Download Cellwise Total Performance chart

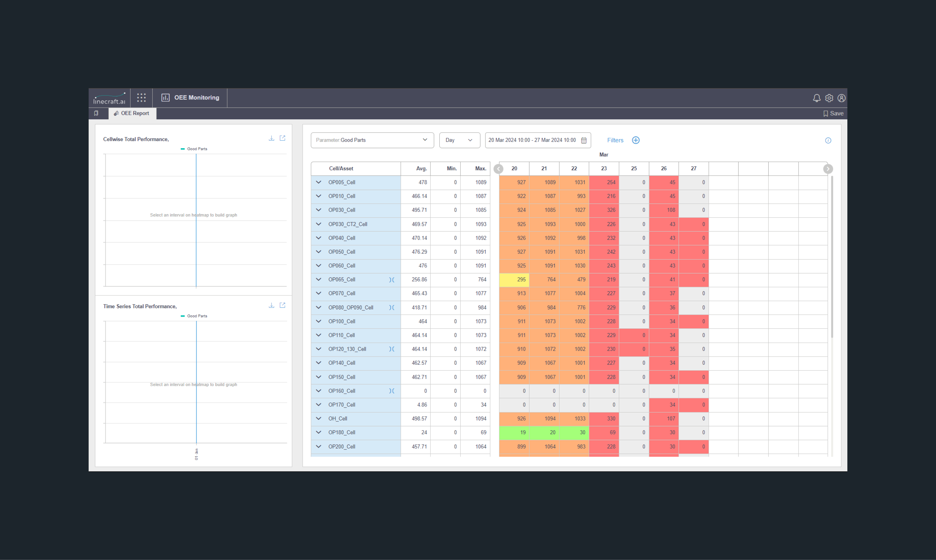click(271, 138)
